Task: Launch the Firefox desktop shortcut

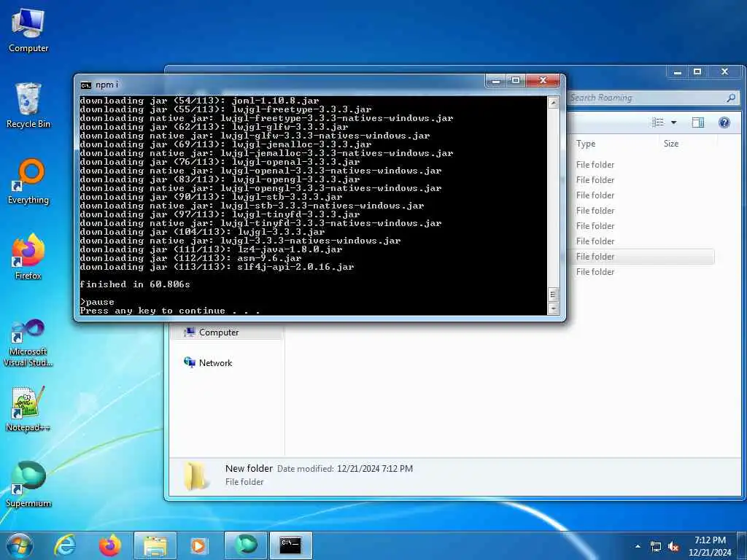Action: pyautogui.click(x=28, y=256)
